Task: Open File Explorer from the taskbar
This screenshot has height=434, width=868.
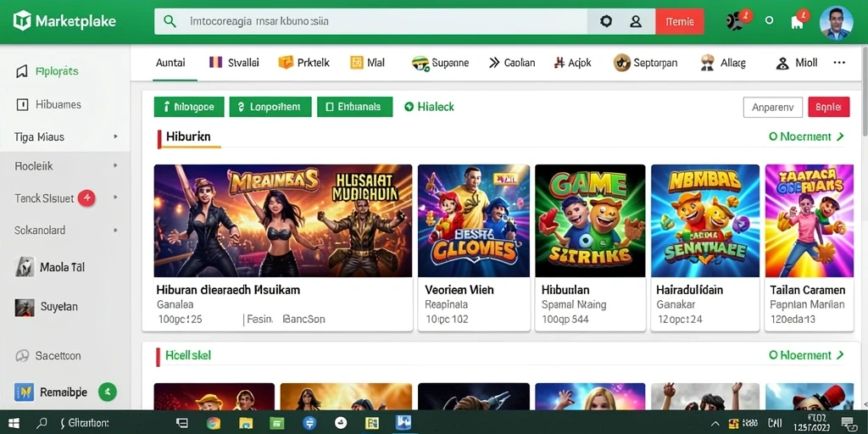Action: tap(246, 424)
